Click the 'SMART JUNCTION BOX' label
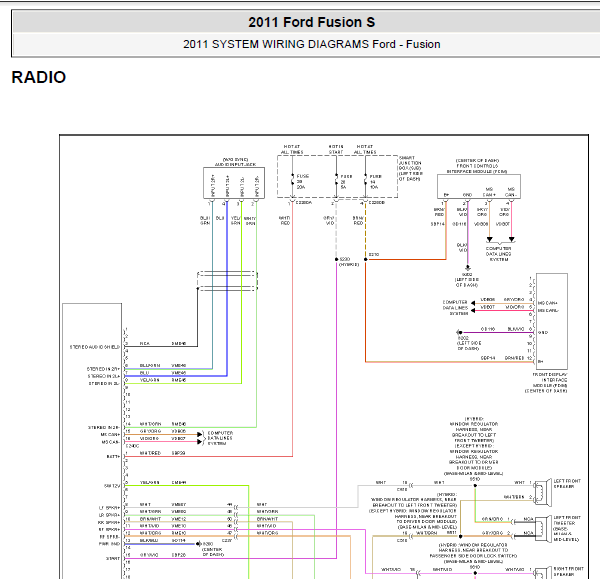The width and height of the screenshot is (600, 579). pos(411,168)
